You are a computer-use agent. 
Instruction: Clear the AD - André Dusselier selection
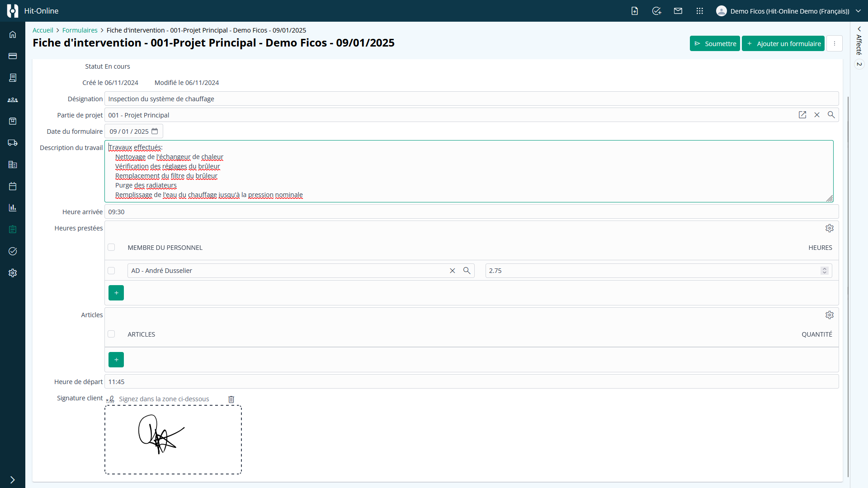coord(453,271)
